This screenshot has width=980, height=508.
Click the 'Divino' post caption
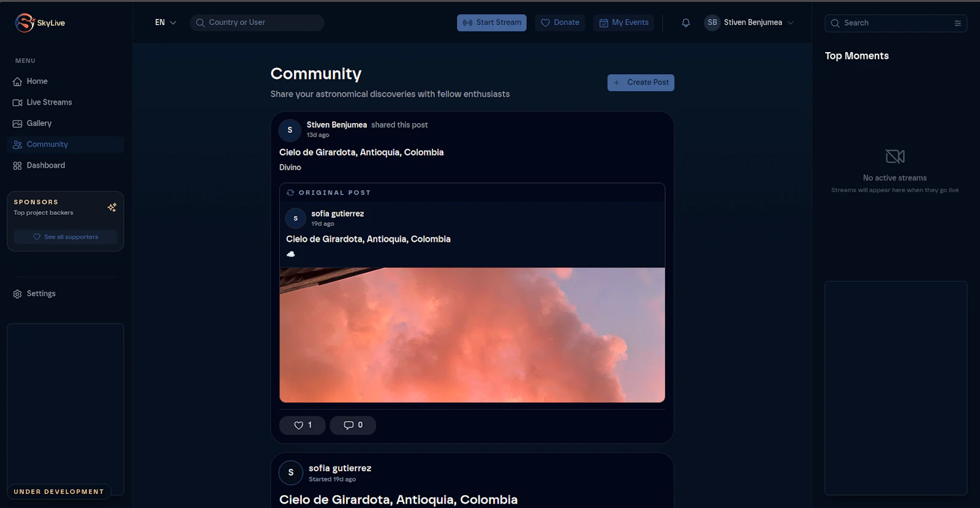(x=290, y=168)
